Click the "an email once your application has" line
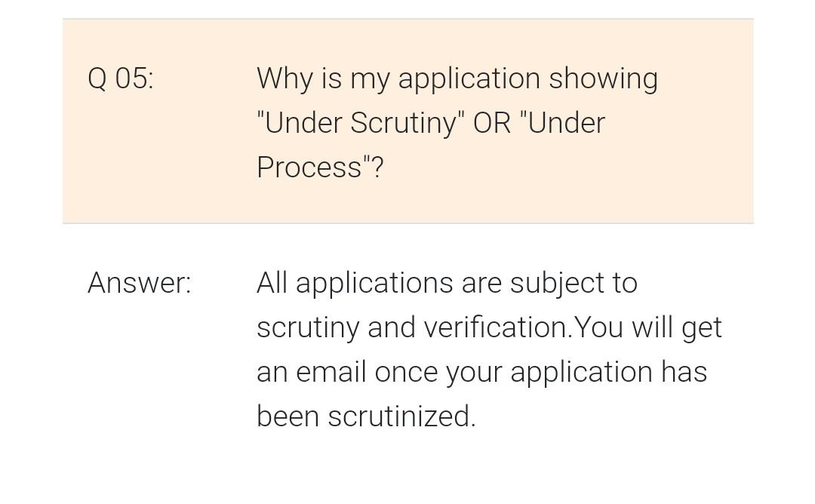The image size is (815, 504). (x=481, y=372)
